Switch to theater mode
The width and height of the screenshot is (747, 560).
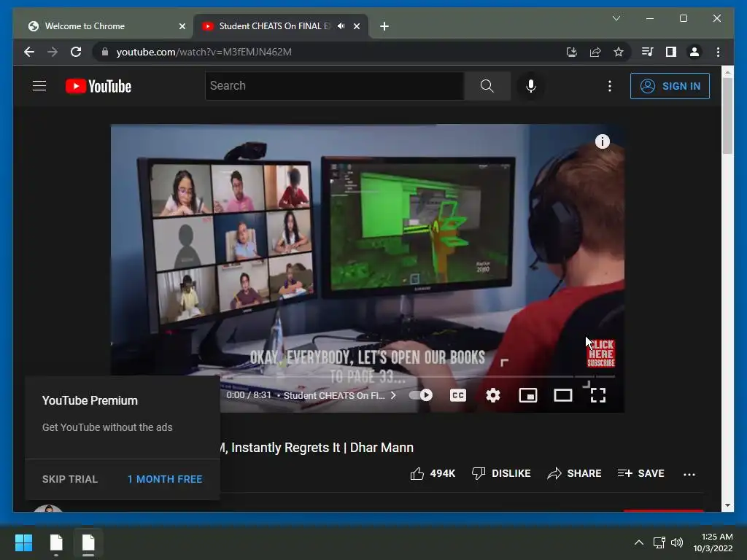coord(563,395)
